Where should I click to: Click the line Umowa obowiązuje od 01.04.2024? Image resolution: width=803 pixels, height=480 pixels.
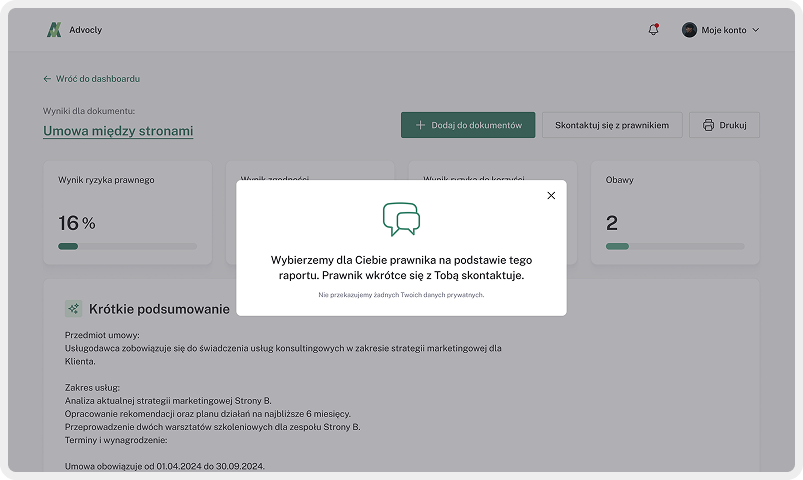165,466
